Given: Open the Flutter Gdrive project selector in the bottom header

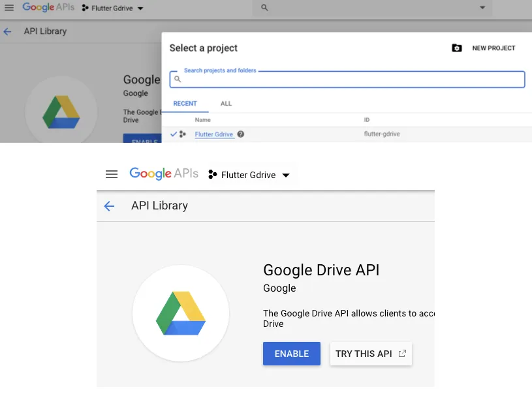Looking at the screenshot, I should click(249, 175).
